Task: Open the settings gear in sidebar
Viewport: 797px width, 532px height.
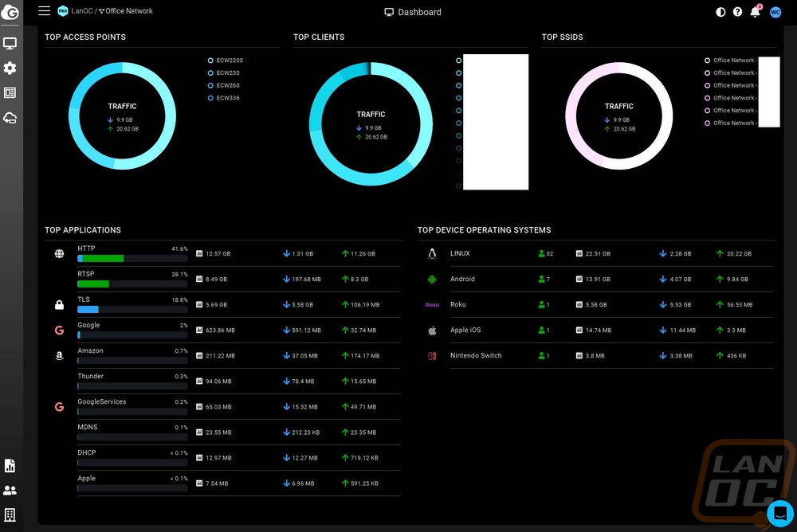Action: [10, 68]
